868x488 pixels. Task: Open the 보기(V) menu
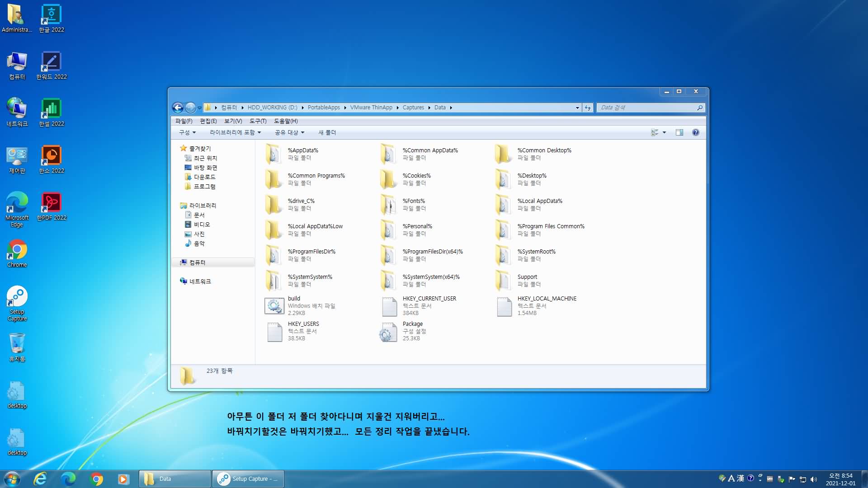(x=233, y=121)
